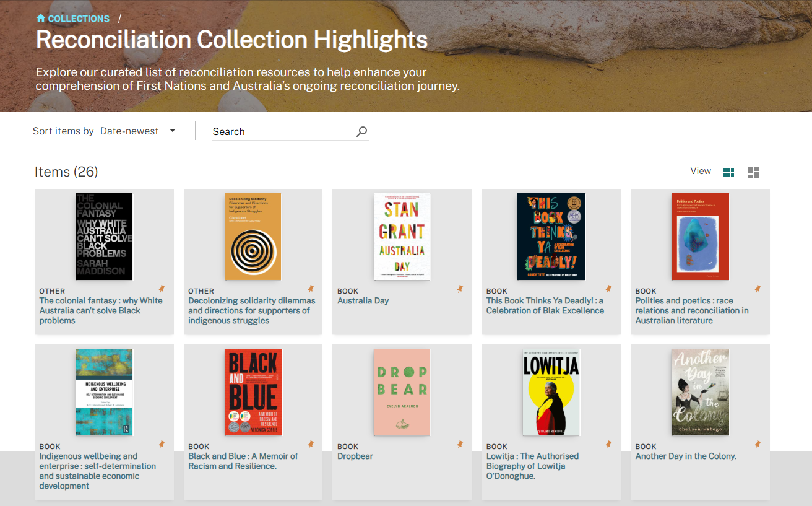The height and width of the screenshot is (506, 812).
Task: Click pin icon on Another Day in the Colony
Action: 758,444
